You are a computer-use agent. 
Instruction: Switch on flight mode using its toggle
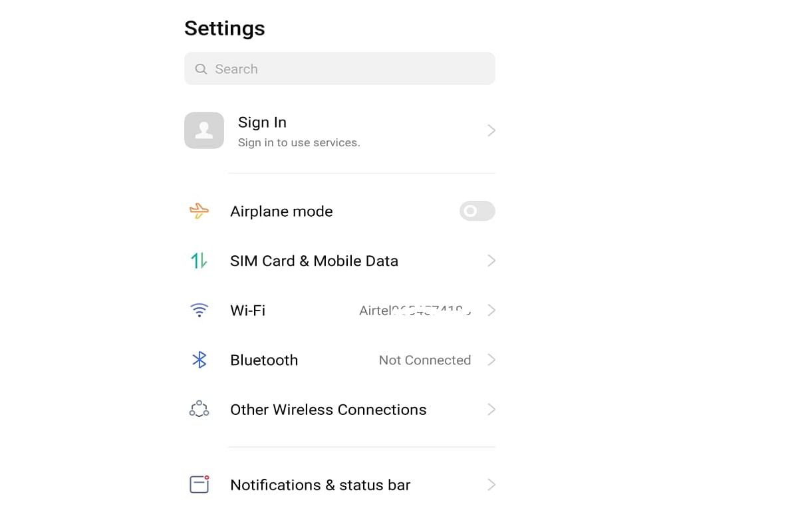477,211
